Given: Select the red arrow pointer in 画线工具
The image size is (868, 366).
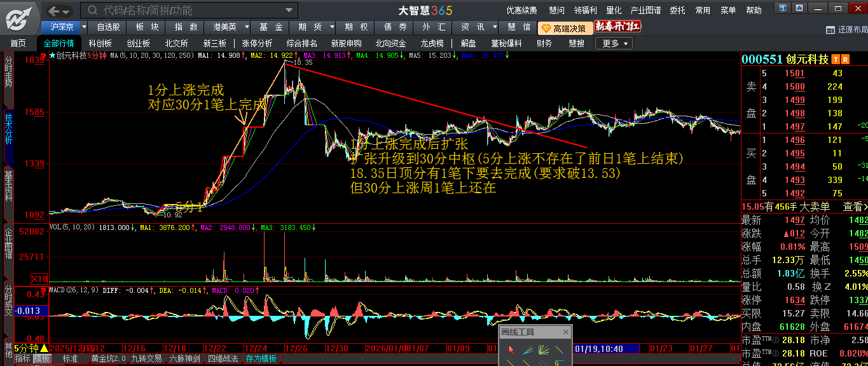Looking at the screenshot, I should click(x=511, y=350).
